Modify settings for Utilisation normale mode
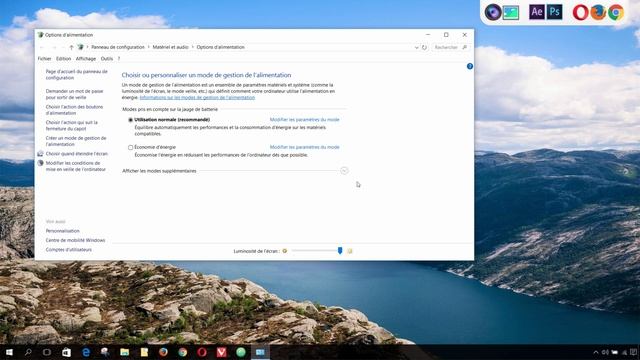The height and width of the screenshot is (360, 640). (304, 120)
